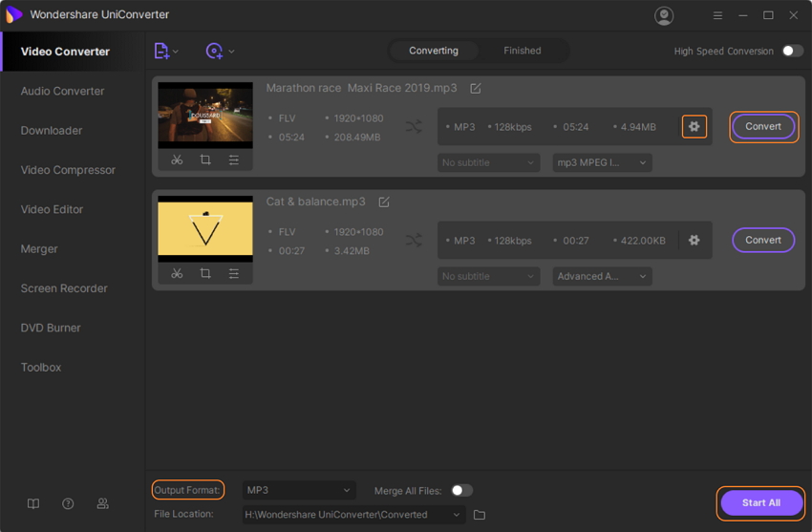Viewport: 812px width, 532px height.
Task: Expand the Advanced A... audio dropdown
Action: 602,276
